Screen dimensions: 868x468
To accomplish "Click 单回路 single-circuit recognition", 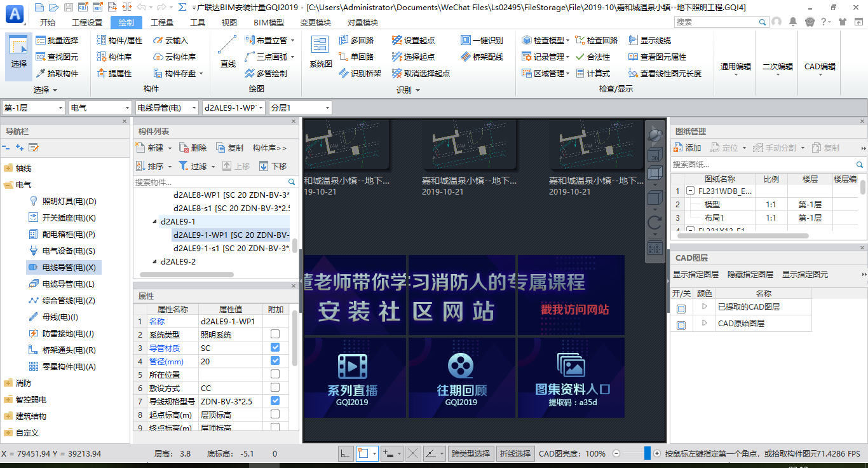I will 356,57.
